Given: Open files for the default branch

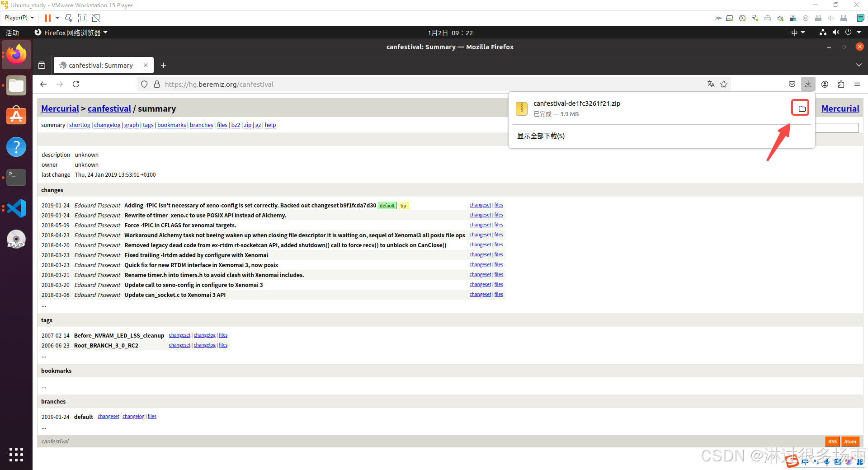Looking at the screenshot, I should coord(152,417).
